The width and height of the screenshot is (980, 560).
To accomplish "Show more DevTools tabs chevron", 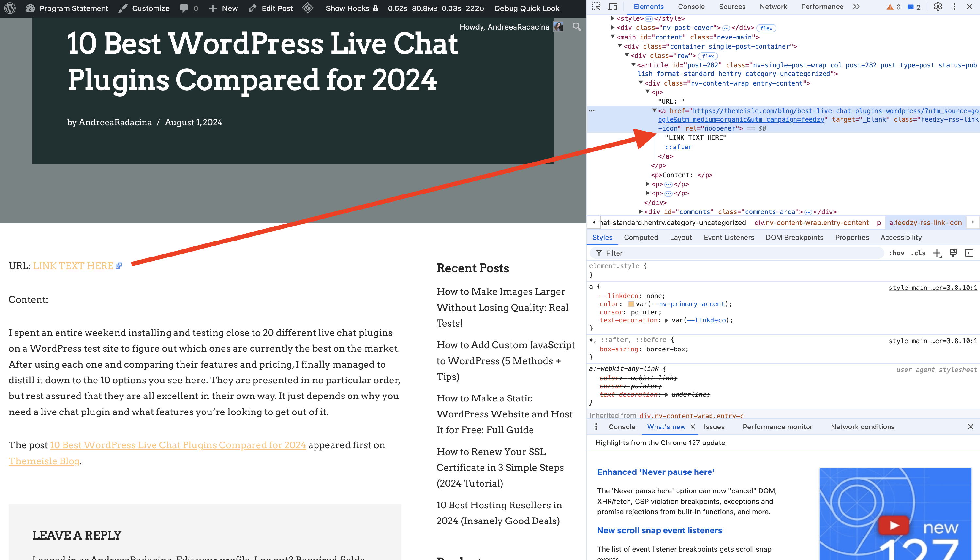I will [x=856, y=7].
